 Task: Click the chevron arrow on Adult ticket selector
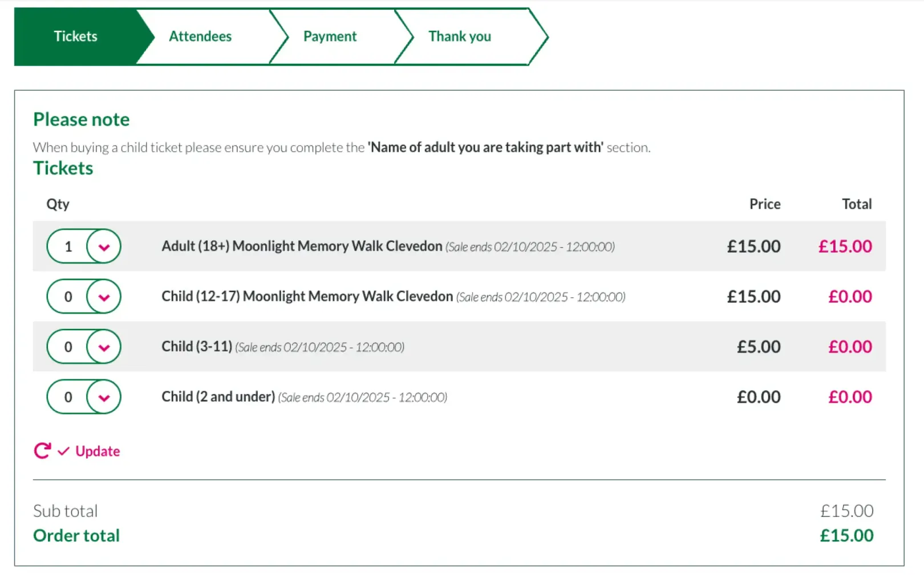103,246
